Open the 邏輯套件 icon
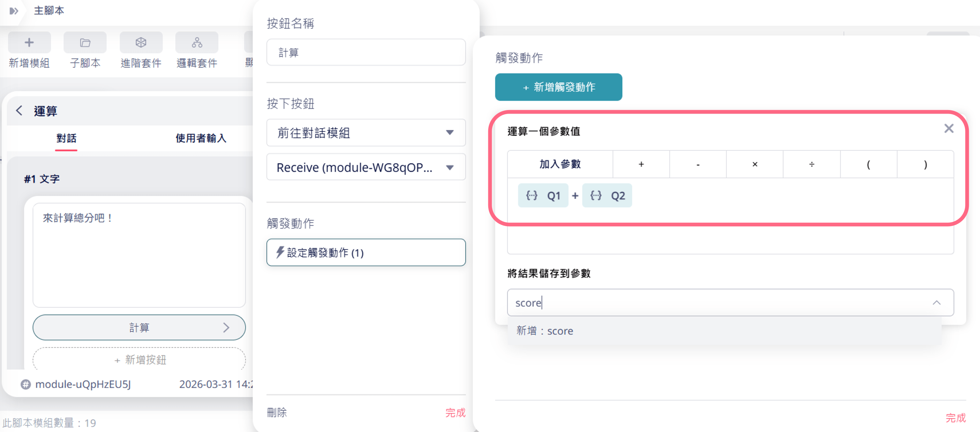980x432 pixels. (197, 42)
